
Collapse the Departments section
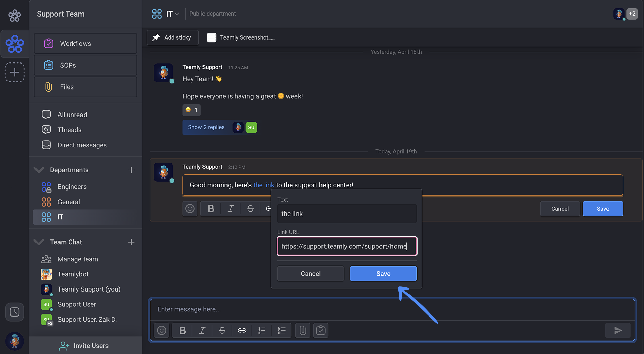pos(39,170)
